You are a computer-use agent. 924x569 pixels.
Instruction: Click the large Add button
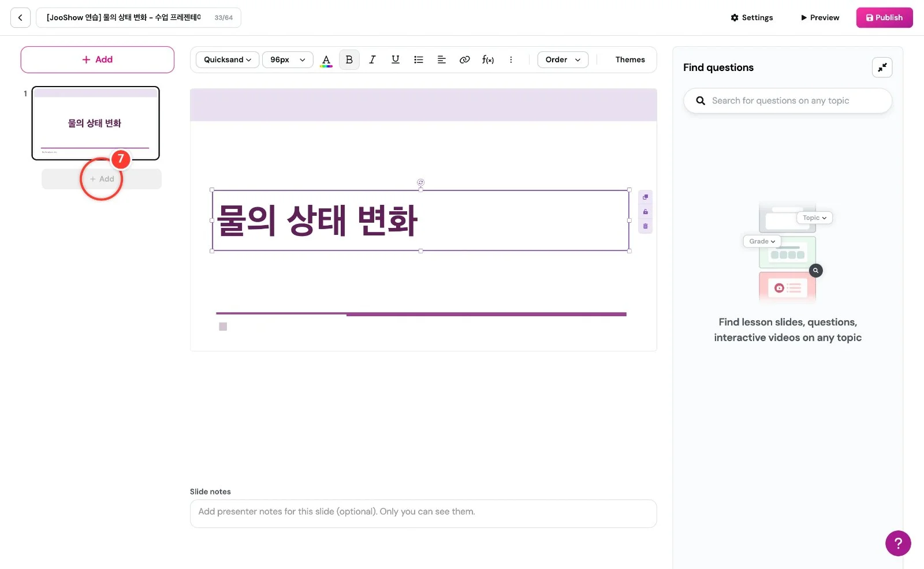click(98, 59)
